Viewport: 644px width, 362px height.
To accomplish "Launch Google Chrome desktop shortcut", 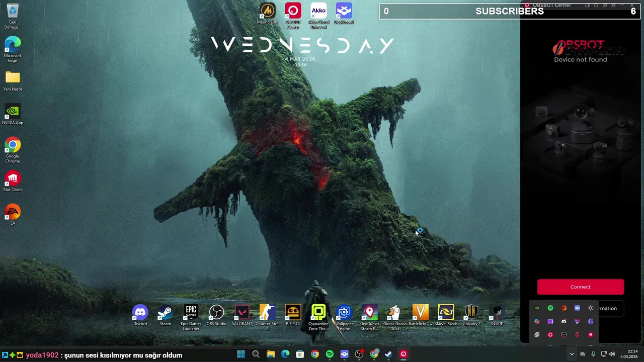I will 13,150.
